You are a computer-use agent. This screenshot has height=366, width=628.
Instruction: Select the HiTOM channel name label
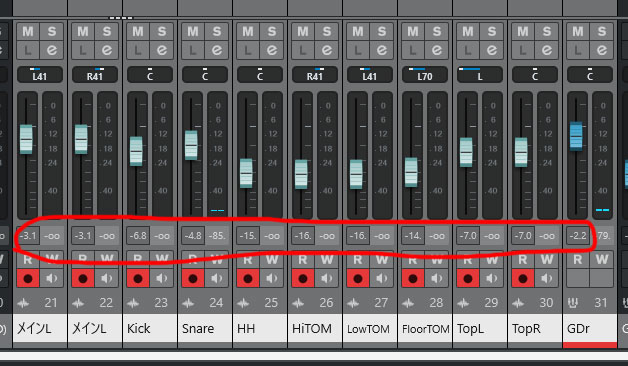[x=315, y=328]
